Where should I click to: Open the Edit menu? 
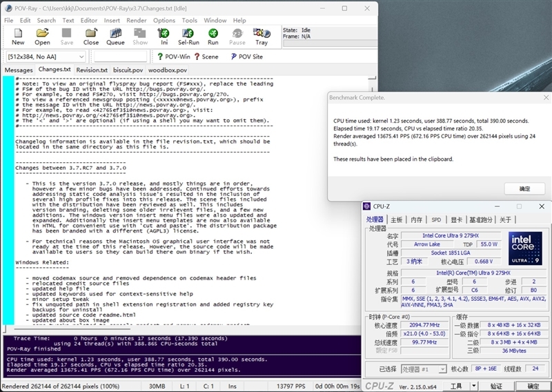[x=25, y=21]
